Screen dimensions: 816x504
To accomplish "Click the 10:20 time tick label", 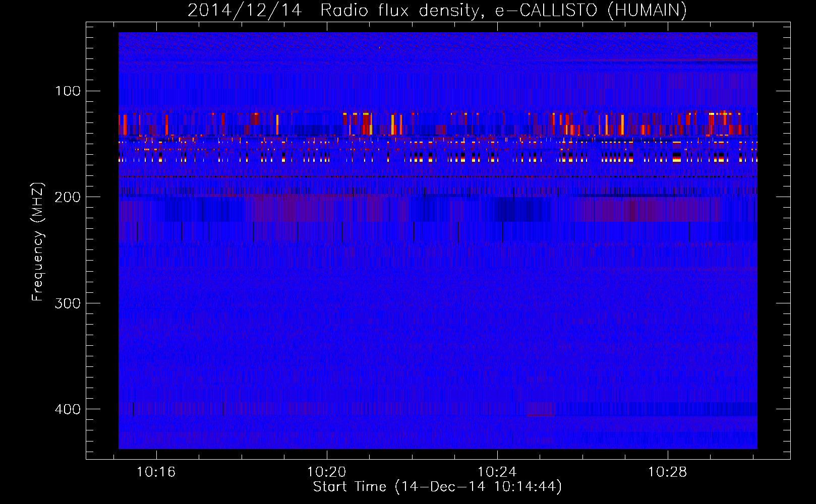I will pos(326,472).
